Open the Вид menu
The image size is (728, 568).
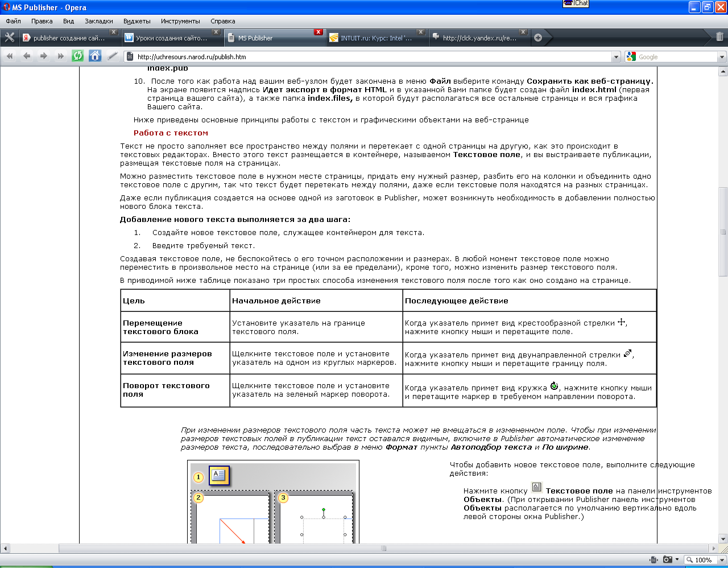point(68,21)
